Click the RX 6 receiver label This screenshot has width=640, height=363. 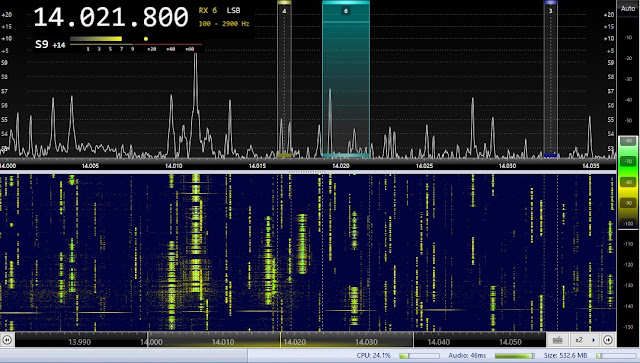coord(208,11)
